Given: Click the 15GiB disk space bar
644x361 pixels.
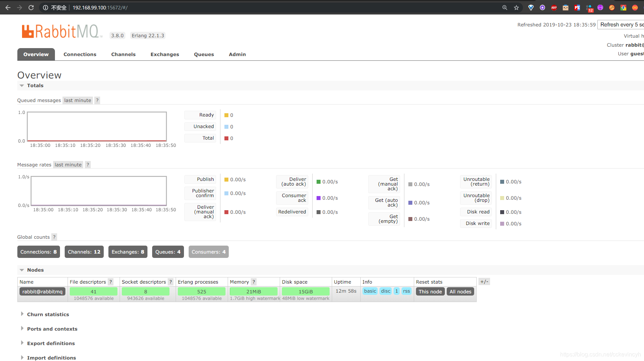Looking at the screenshot, I should [x=306, y=292].
